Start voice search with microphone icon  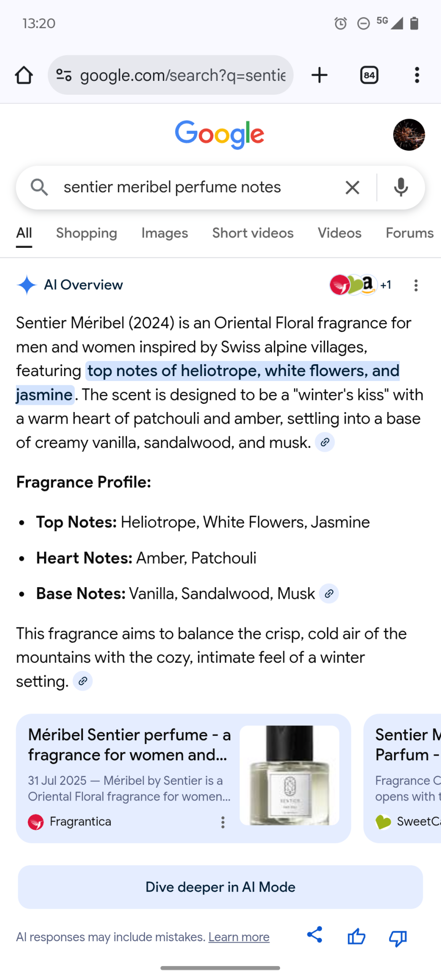pos(401,188)
